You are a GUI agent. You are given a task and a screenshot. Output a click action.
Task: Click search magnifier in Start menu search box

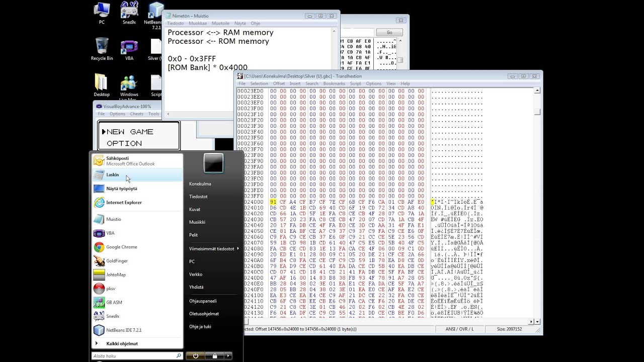coord(178,355)
